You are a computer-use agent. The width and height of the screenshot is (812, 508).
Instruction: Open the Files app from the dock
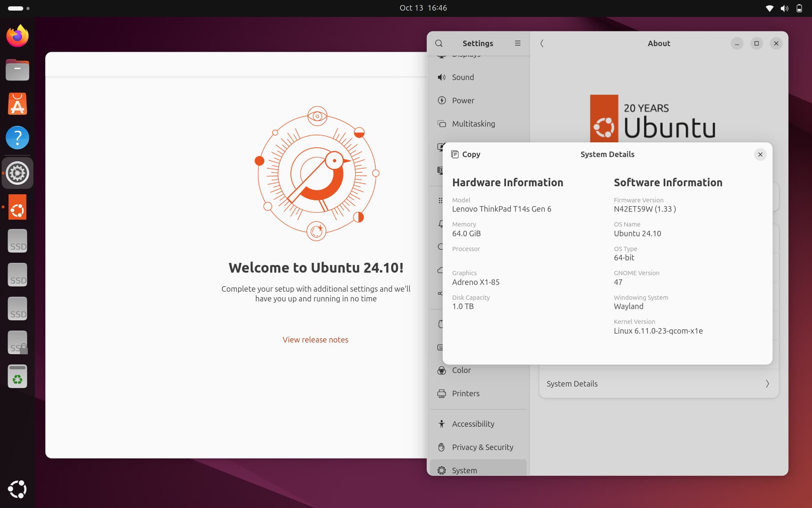click(x=17, y=70)
